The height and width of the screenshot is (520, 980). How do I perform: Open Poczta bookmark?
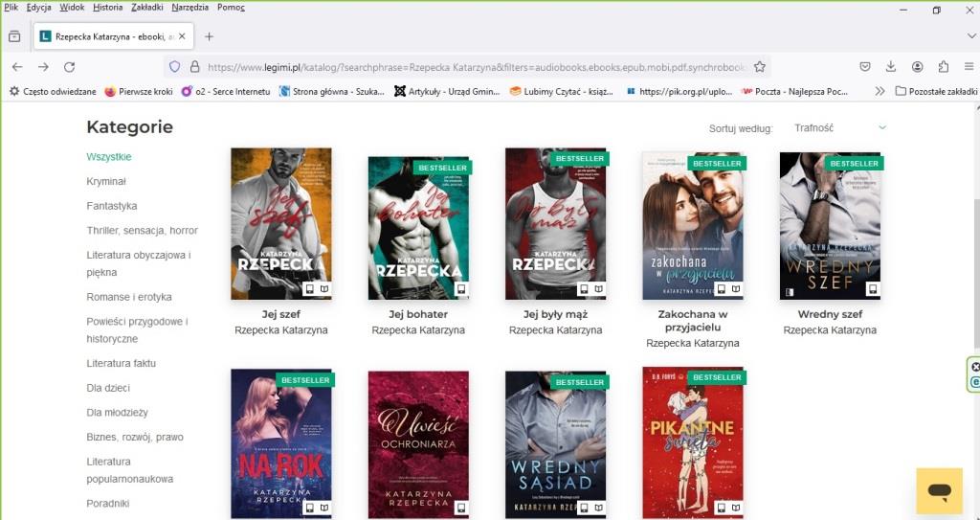[793, 91]
